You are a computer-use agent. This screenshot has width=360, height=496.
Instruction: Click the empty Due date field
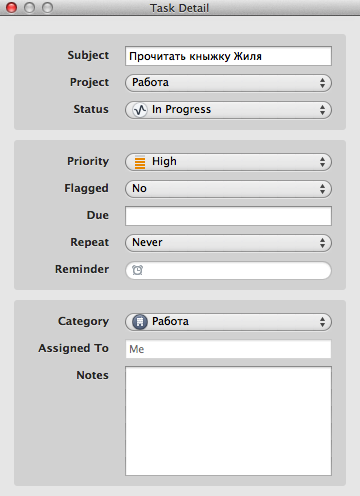pos(228,216)
